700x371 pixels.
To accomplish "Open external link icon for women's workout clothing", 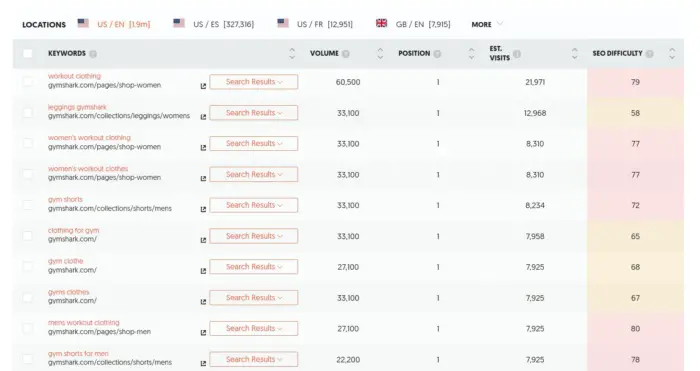I will 203,148.
